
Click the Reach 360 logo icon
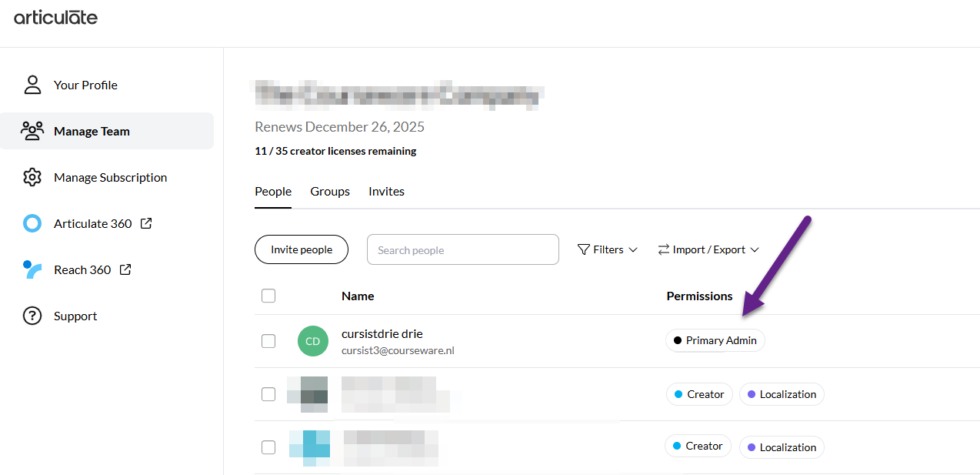32,269
